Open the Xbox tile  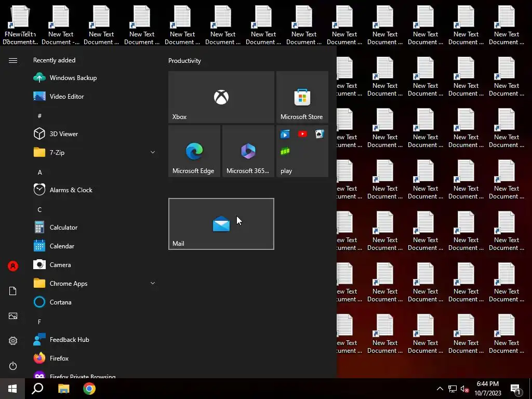pyautogui.click(x=221, y=97)
